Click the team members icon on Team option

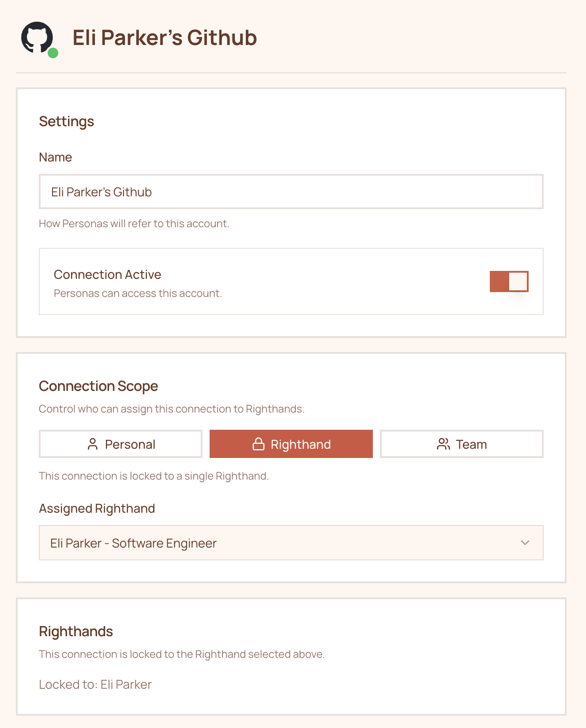443,444
